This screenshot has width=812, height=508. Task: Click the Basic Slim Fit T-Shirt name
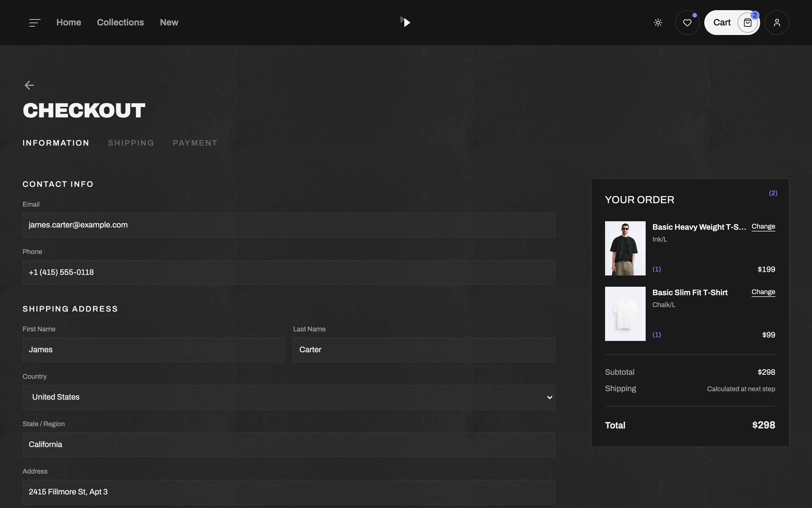click(x=690, y=293)
